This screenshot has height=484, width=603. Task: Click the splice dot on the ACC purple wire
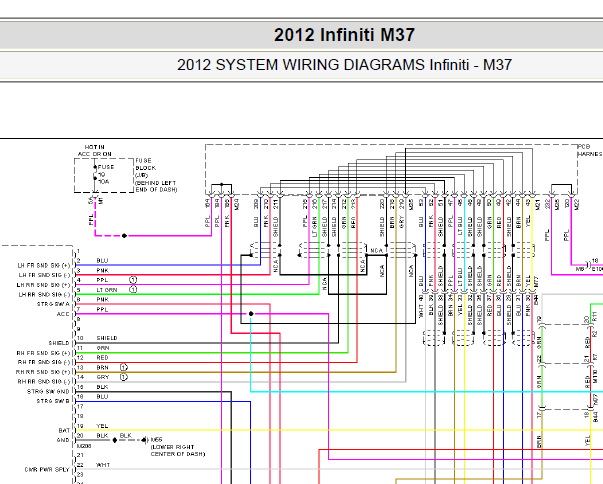(x=251, y=314)
